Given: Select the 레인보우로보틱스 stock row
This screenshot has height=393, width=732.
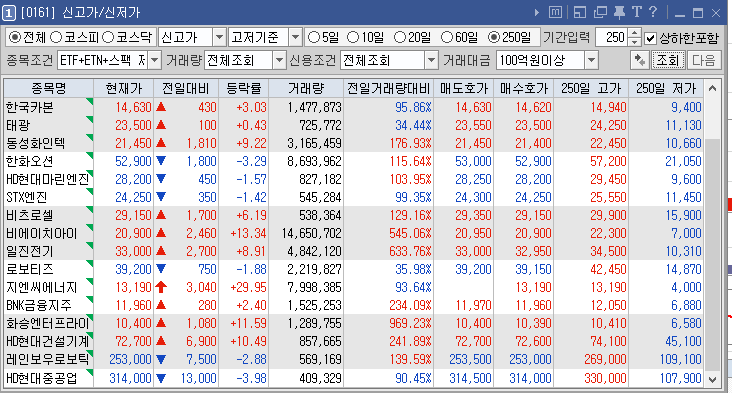Looking at the screenshot, I should point(353,360).
